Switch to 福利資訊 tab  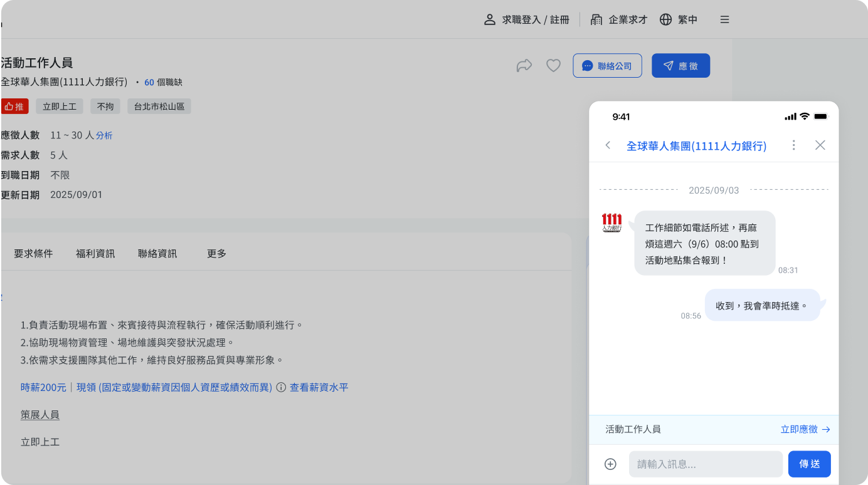point(95,254)
